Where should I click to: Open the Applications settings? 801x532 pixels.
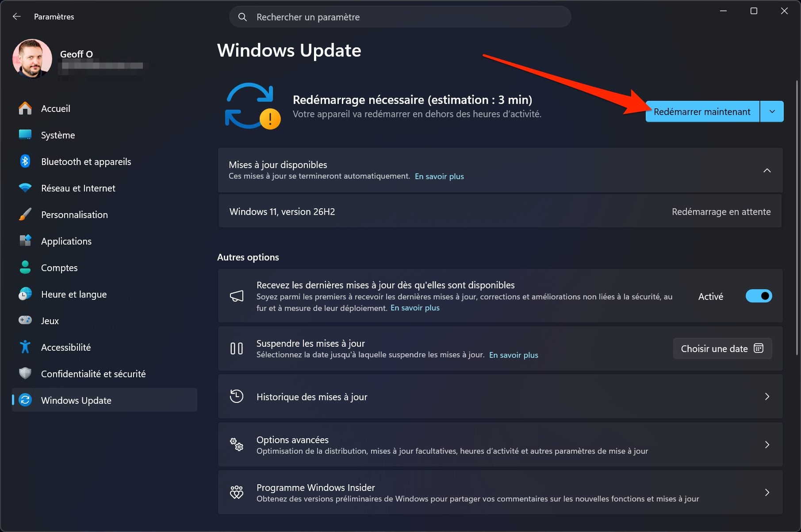coord(104,241)
